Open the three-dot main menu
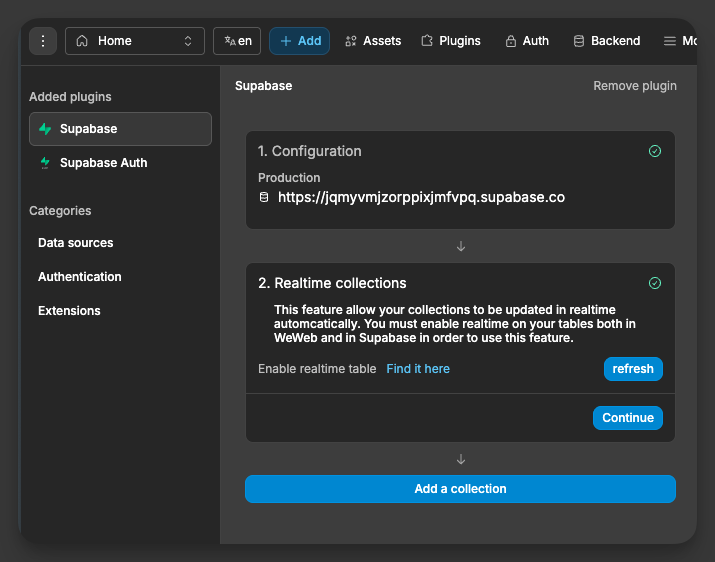715x562 pixels. [43, 41]
